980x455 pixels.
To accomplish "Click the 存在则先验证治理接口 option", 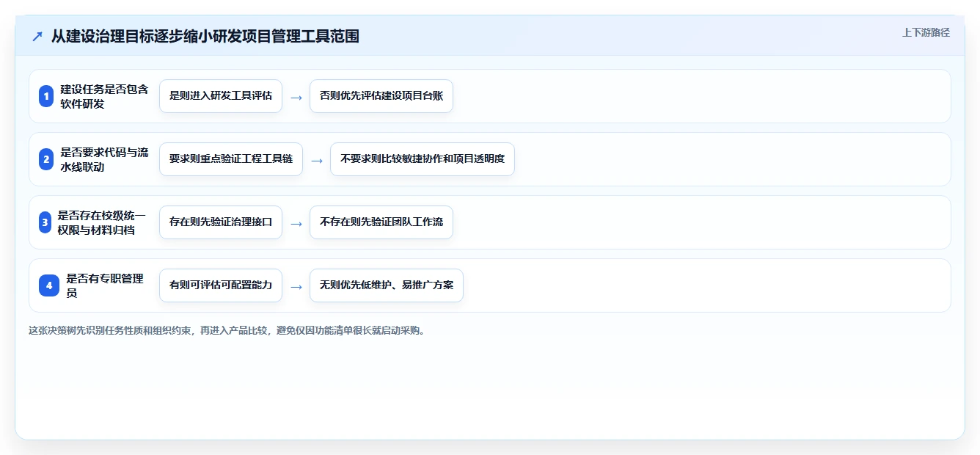I will (221, 222).
